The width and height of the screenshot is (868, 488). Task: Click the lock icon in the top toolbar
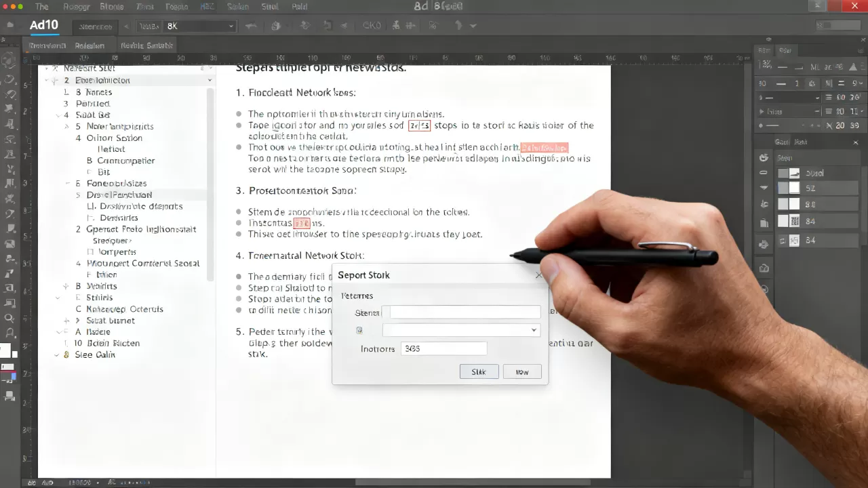tap(276, 26)
